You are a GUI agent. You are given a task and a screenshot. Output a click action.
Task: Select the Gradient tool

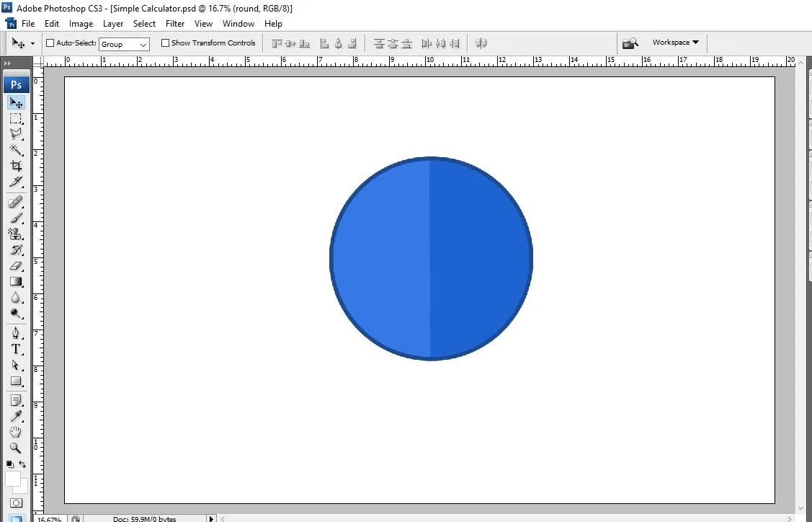pos(16,281)
